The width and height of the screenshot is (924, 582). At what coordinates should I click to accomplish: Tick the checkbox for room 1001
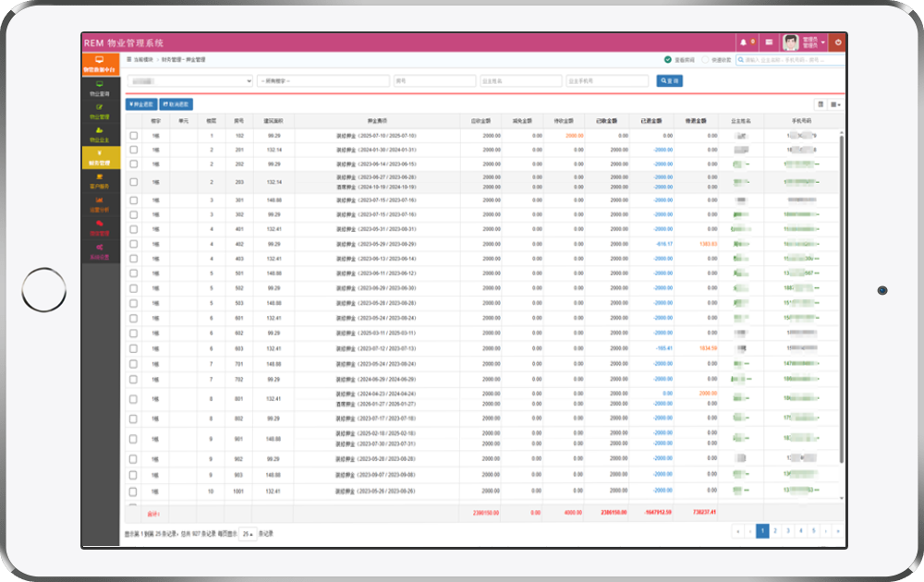coord(133,491)
